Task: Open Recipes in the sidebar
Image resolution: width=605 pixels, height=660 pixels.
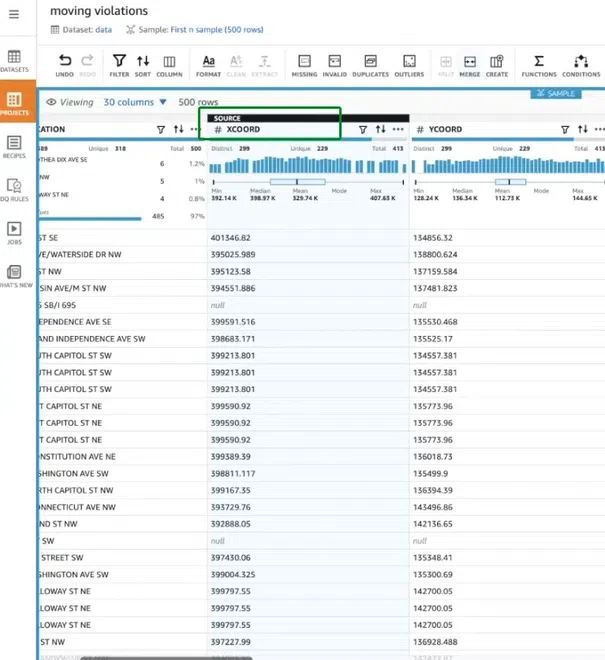Action: 14,147
